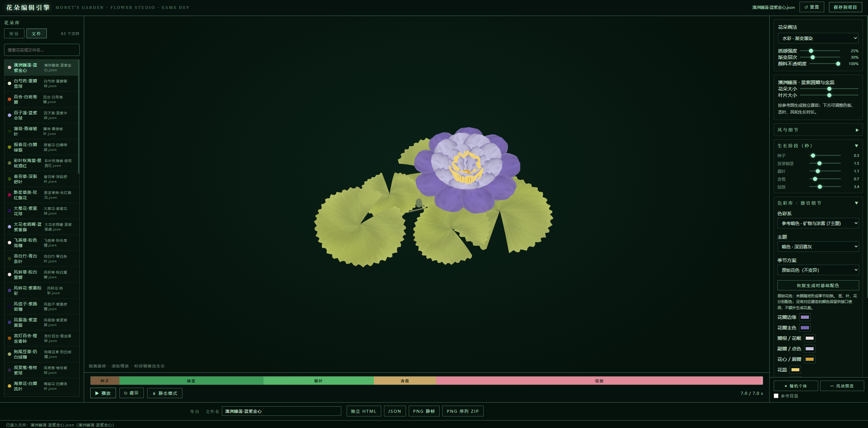Click the 风动预览 button

point(842,386)
